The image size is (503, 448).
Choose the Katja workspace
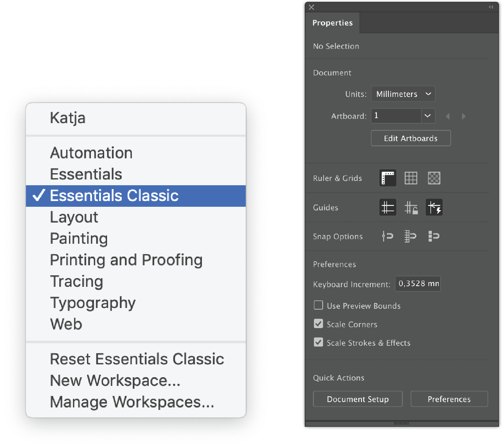pyautogui.click(x=136, y=118)
